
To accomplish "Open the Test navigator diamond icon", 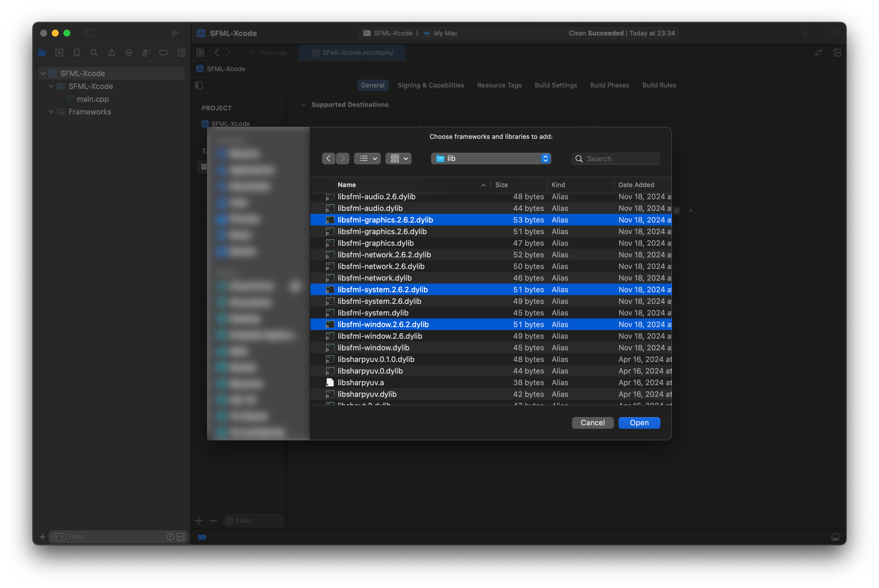I will point(129,53).
